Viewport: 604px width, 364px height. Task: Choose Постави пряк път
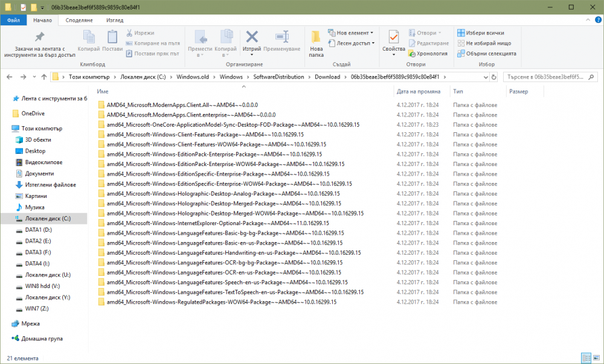coord(153,54)
